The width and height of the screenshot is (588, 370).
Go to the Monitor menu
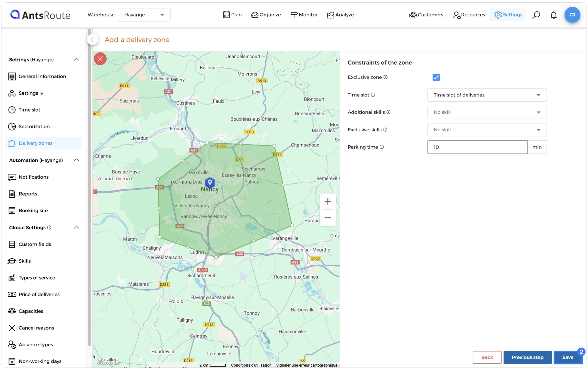[304, 15]
